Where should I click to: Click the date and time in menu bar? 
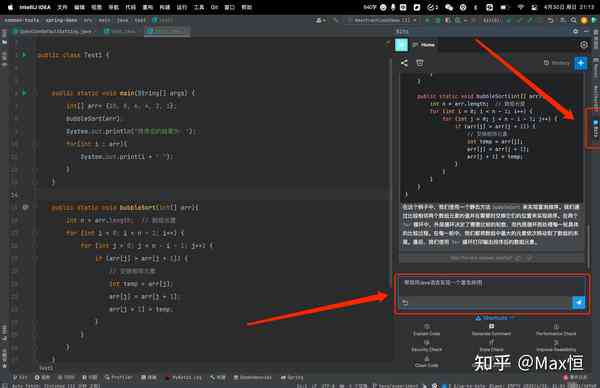tap(569, 7)
